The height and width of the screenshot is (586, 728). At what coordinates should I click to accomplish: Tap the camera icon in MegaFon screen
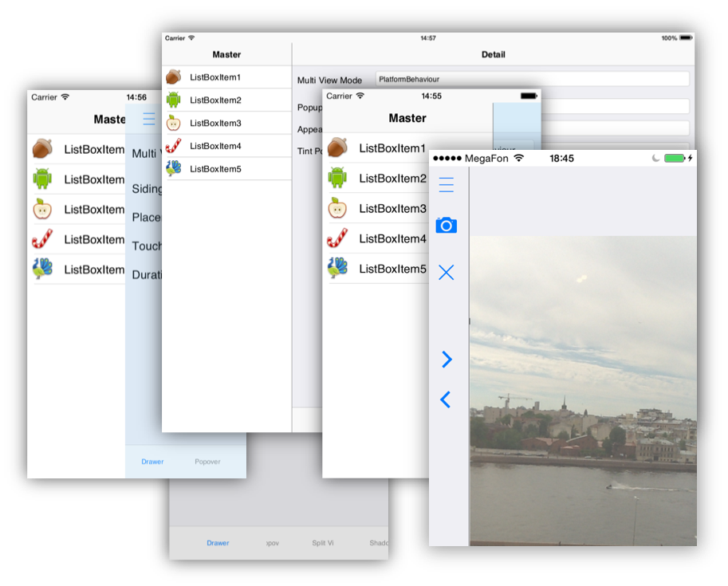[x=447, y=226]
